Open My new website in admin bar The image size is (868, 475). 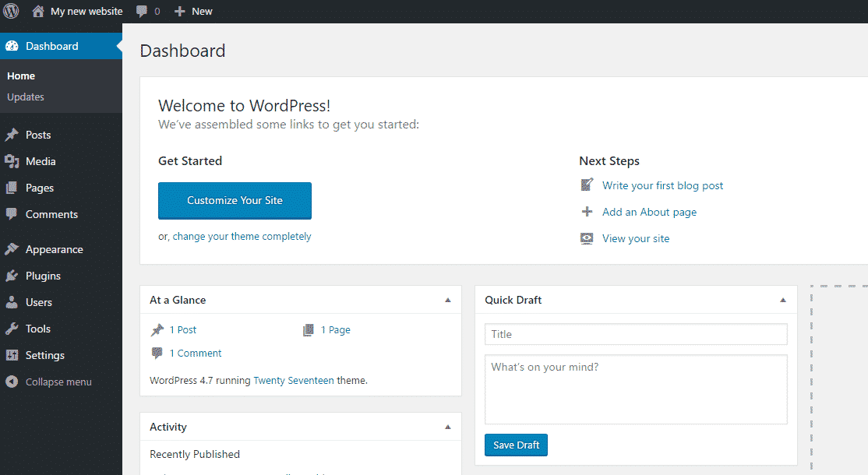coord(86,12)
